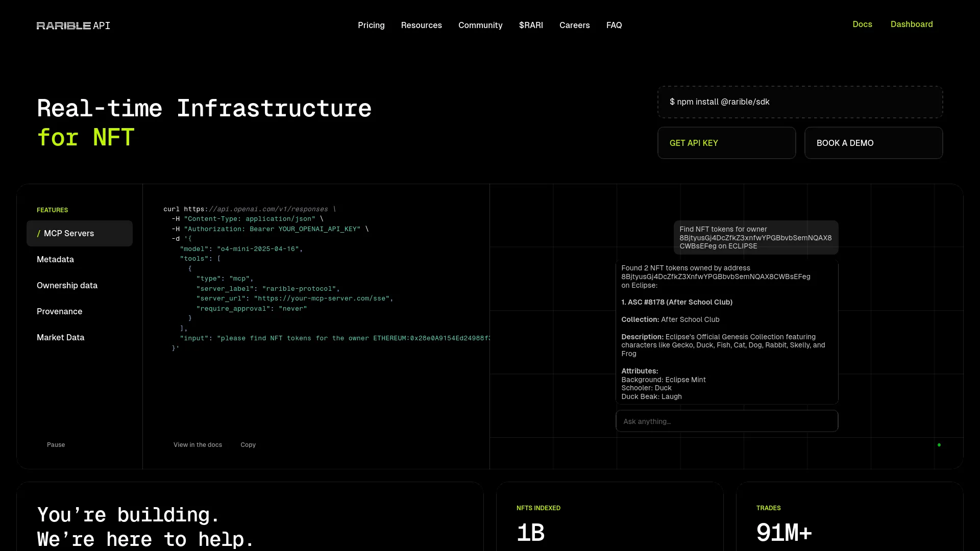Open the Community menu
Image resolution: width=980 pixels, height=551 pixels.
[480, 25]
